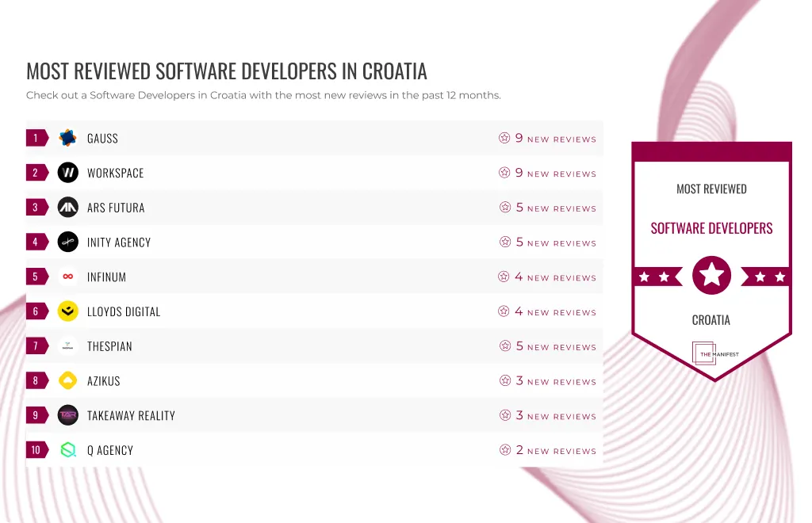812x523 pixels.
Task: Click The Manifest logo on the badge
Action: click(x=715, y=354)
